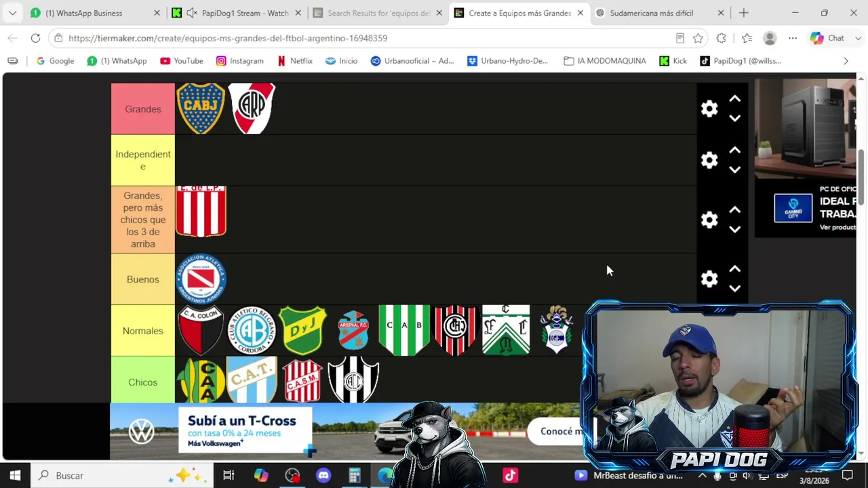This screenshot has width=868, height=488.
Task: Open the Kick bookmark
Action: pos(673,61)
